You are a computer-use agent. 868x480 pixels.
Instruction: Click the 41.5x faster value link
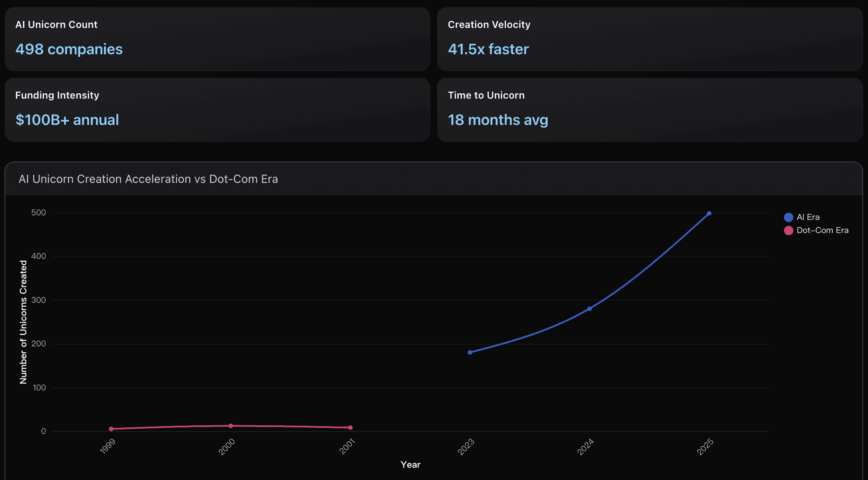coord(488,49)
